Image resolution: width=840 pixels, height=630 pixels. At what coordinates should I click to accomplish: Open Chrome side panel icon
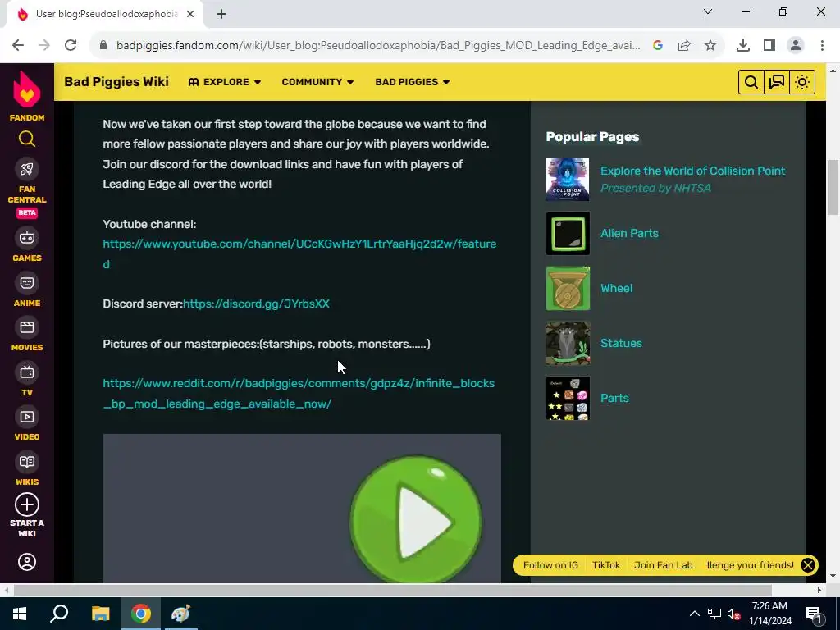point(769,46)
